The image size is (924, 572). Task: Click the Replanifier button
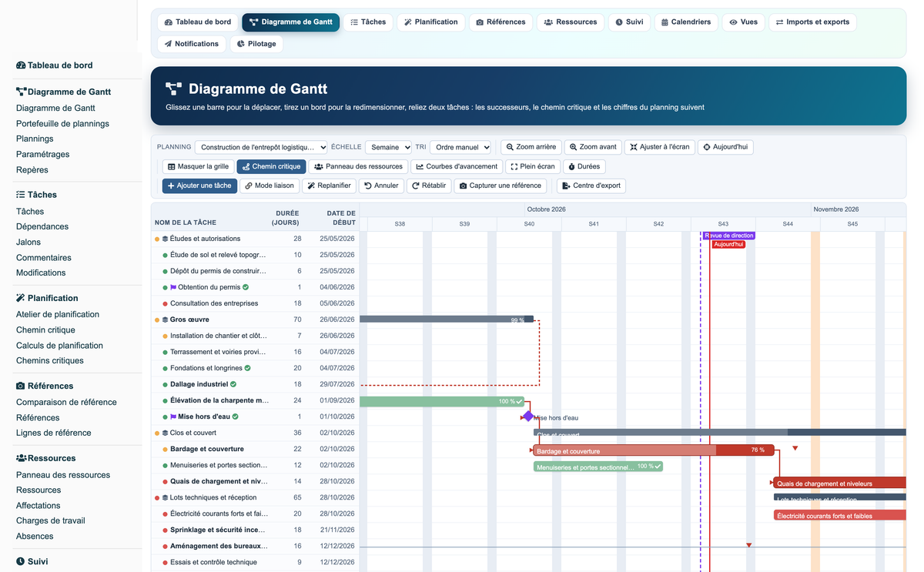pos(329,186)
